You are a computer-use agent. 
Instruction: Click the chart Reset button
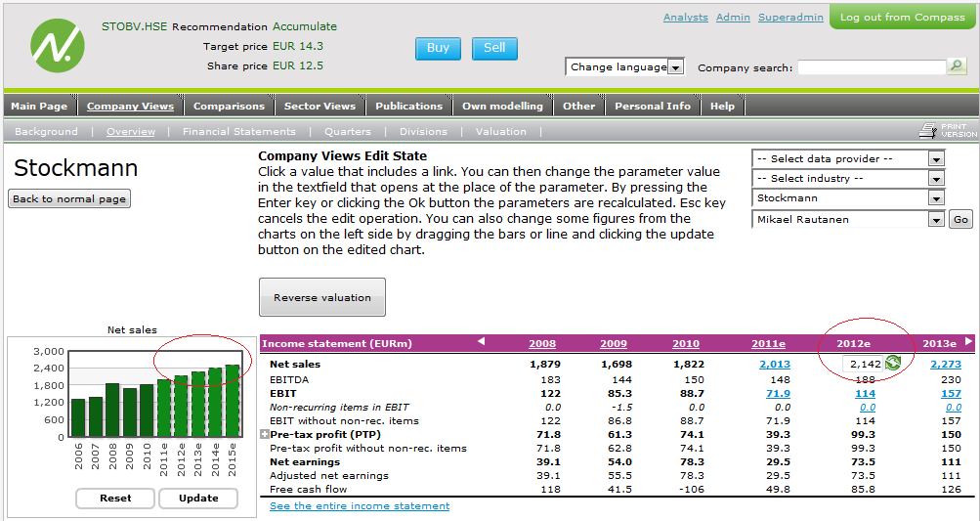[x=115, y=498]
